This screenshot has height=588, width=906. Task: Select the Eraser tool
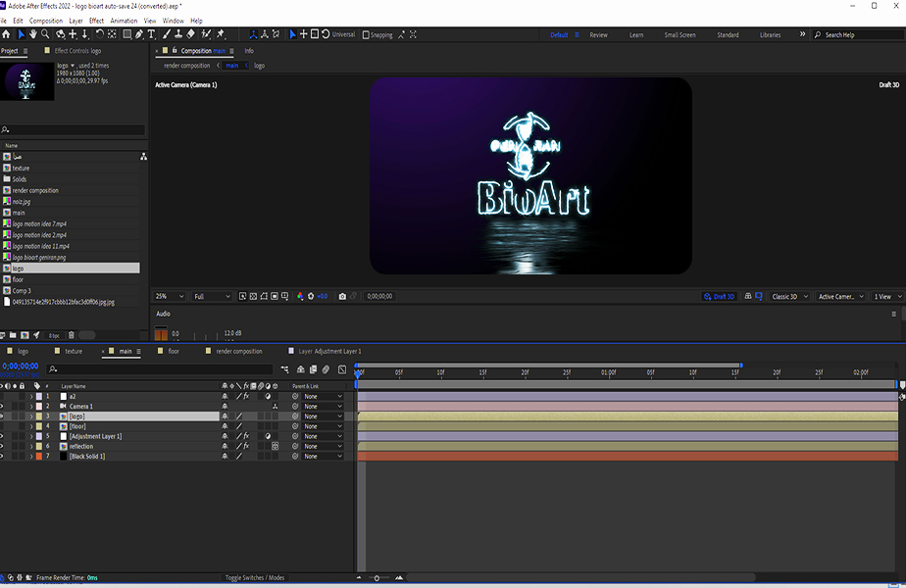190,34
